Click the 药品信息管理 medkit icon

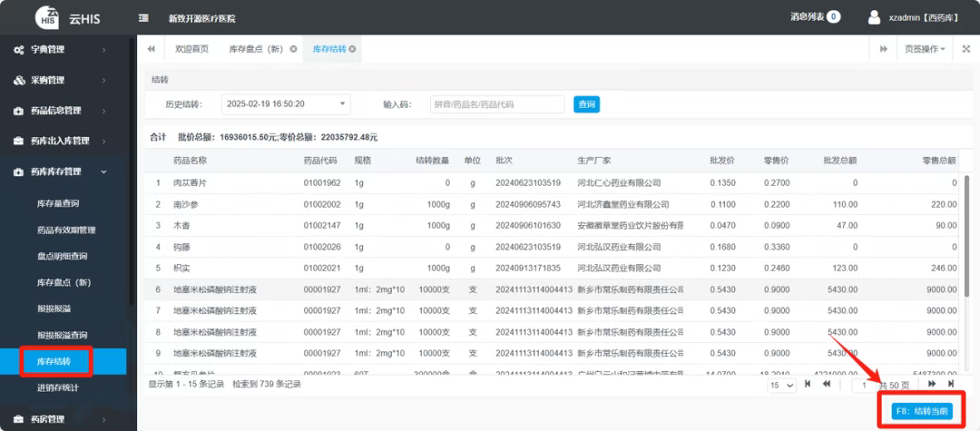pyautogui.click(x=19, y=112)
